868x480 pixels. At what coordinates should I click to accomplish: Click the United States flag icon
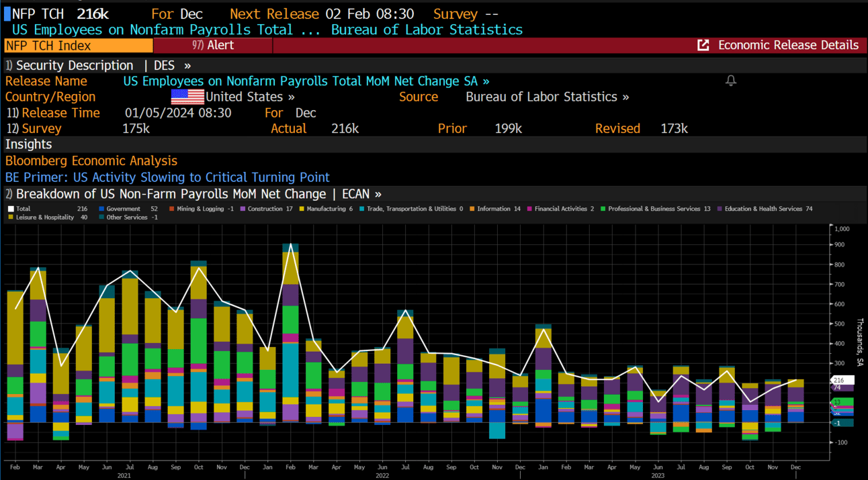(187, 97)
